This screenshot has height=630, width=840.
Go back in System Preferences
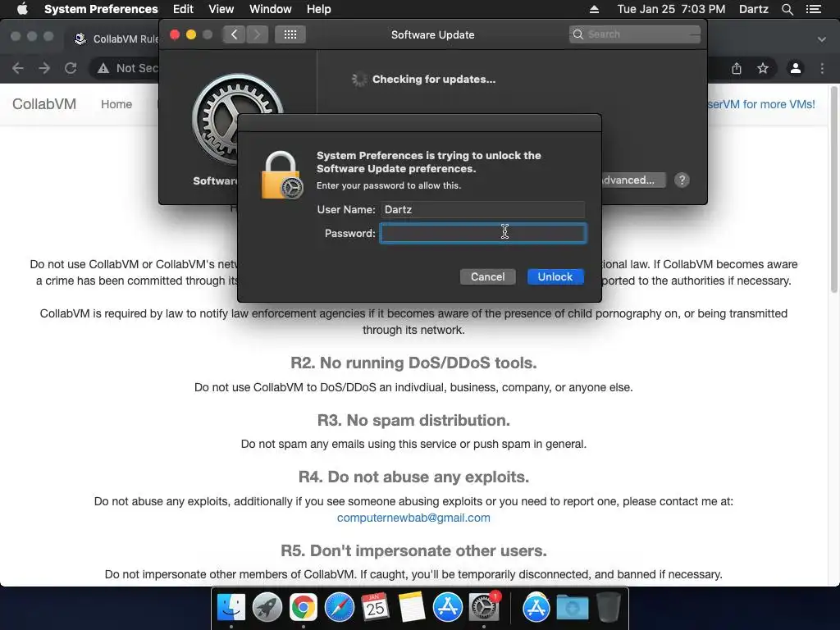point(234,34)
